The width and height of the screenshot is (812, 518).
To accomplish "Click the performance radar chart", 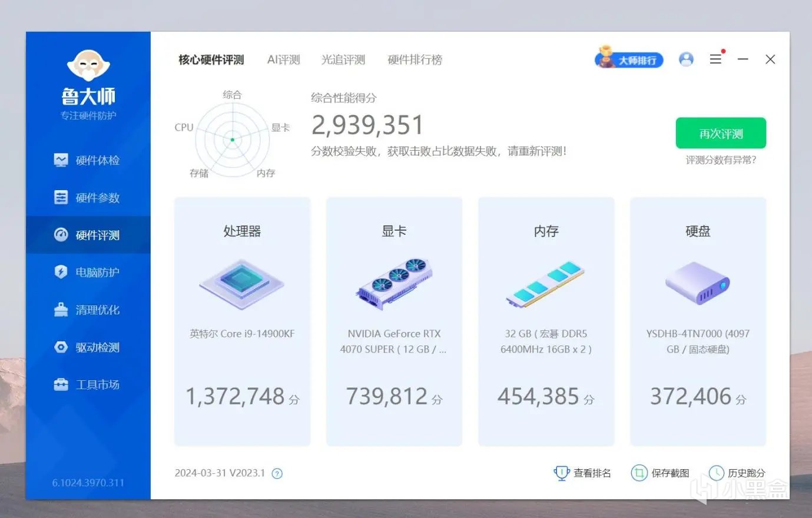I will (x=233, y=140).
